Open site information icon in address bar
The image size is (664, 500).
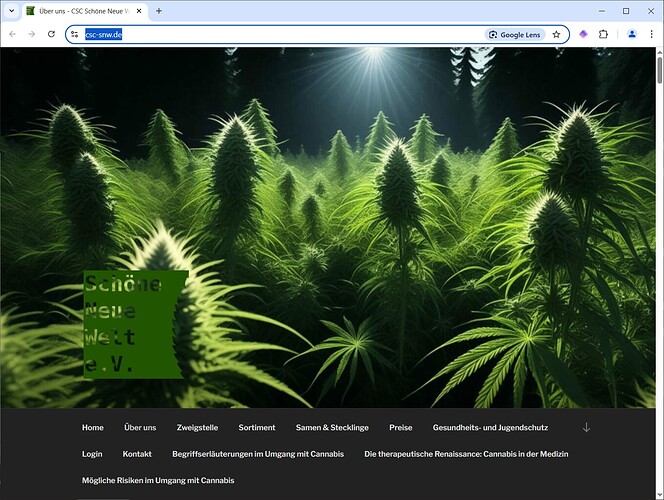[75, 35]
